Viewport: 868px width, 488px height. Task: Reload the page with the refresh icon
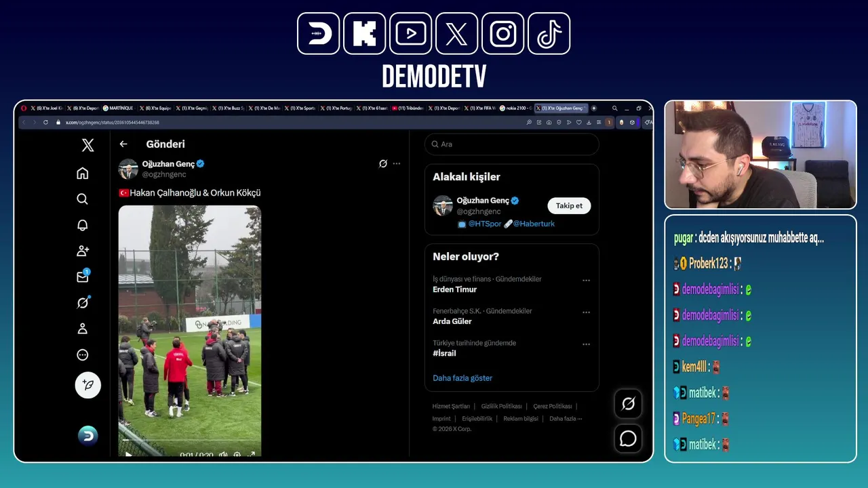[x=45, y=123]
